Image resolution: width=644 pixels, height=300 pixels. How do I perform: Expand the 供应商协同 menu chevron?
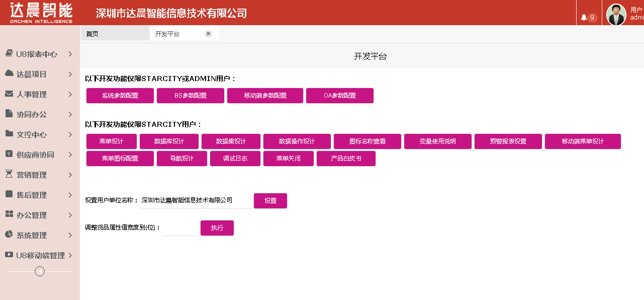(70, 155)
